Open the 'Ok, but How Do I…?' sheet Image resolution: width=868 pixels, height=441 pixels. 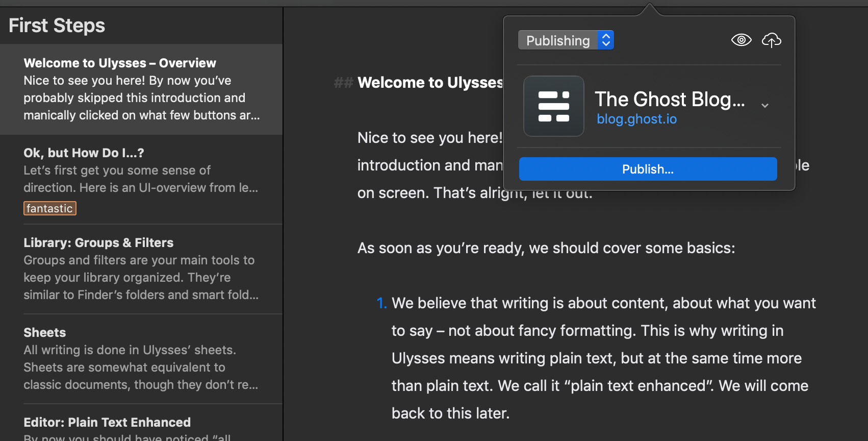(141, 170)
